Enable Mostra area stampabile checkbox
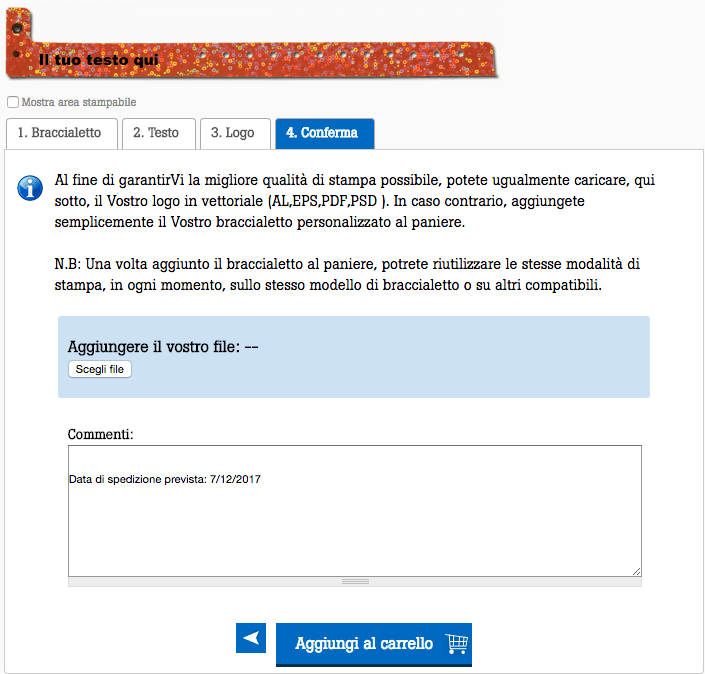705x674 pixels. [13, 102]
